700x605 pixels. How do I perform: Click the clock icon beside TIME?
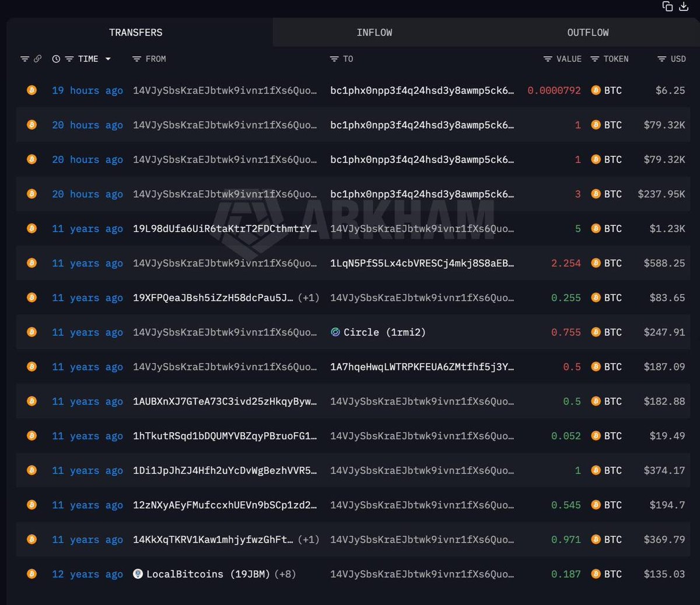[x=56, y=59]
